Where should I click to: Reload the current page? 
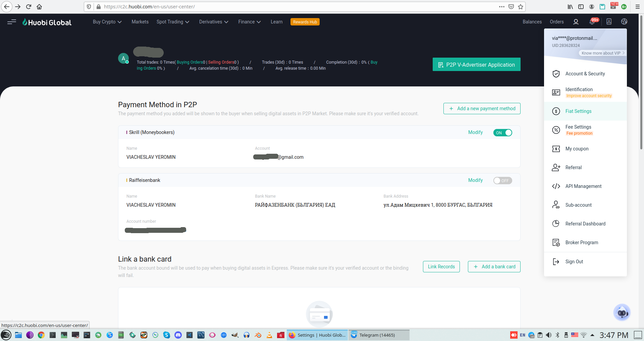click(29, 7)
